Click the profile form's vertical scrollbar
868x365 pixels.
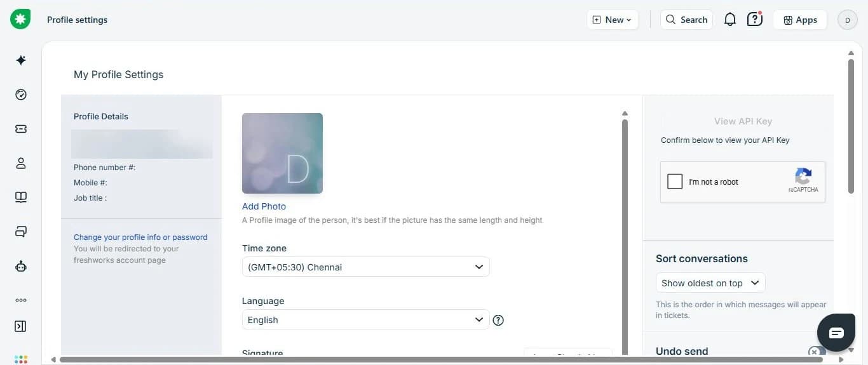[x=625, y=237]
